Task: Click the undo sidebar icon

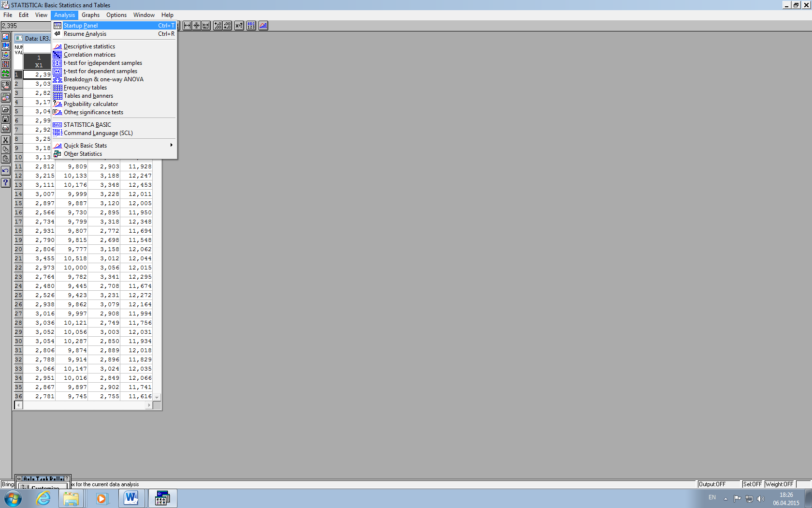Action: (x=6, y=171)
